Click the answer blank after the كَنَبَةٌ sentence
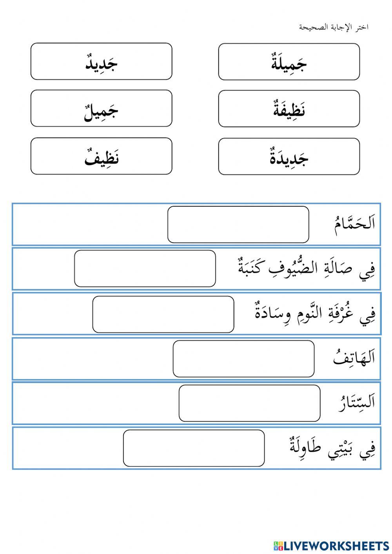This screenshot has height=554, width=392. (145, 269)
